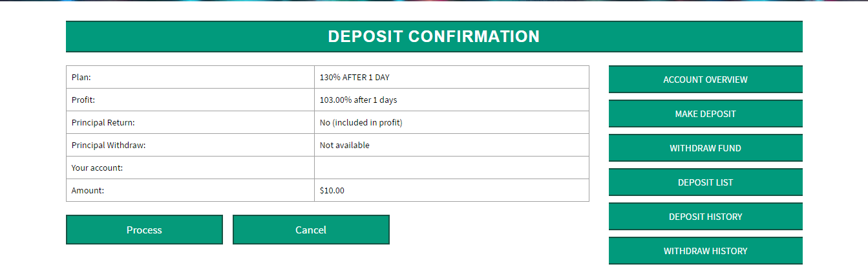Go to Make Deposit page
The width and height of the screenshot is (868, 271).
coord(705,114)
